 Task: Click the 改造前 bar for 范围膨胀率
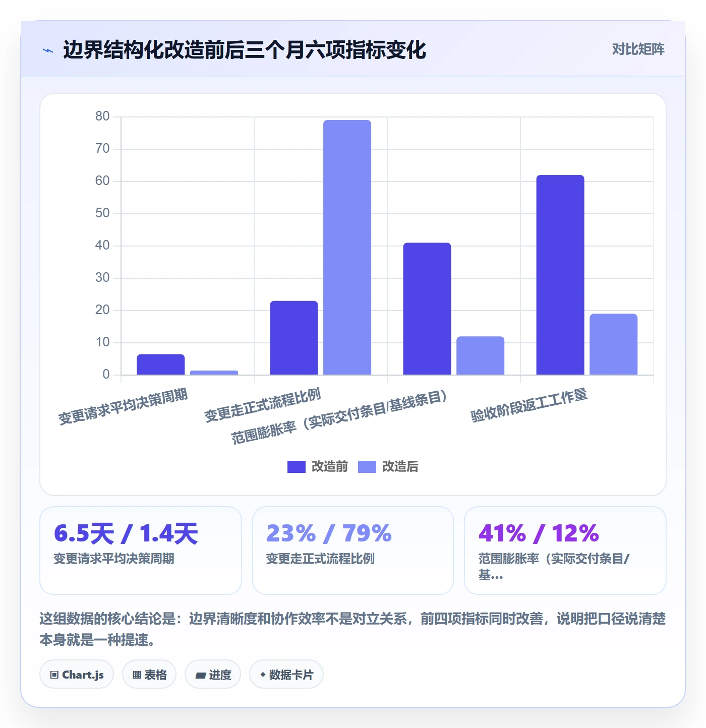pyautogui.click(x=427, y=309)
